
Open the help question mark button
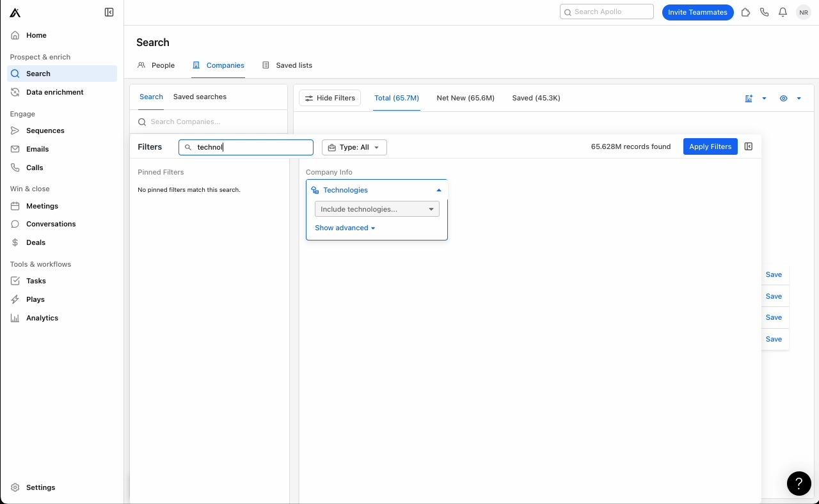pos(799,484)
